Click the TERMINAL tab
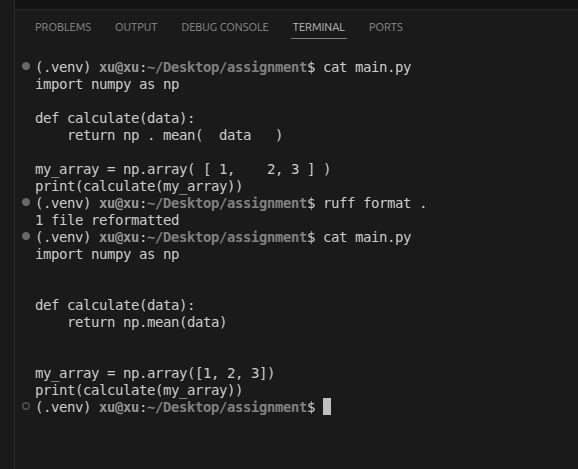 coord(318,27)
